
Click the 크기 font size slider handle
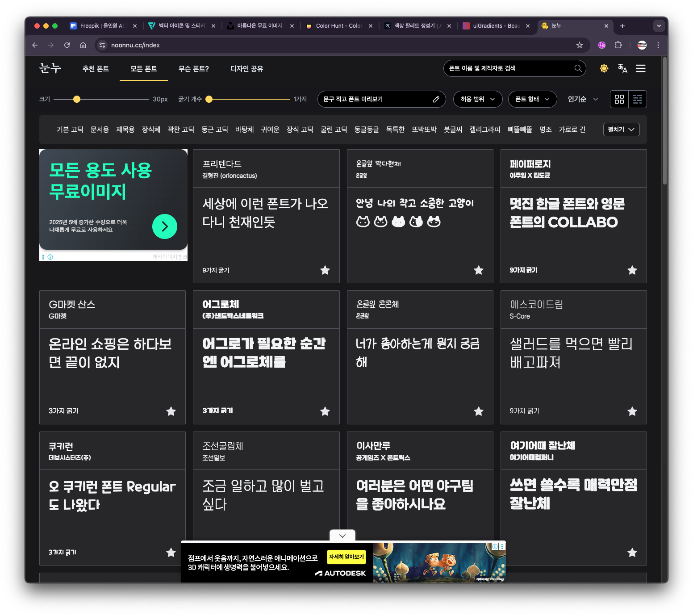click(77, 99)
